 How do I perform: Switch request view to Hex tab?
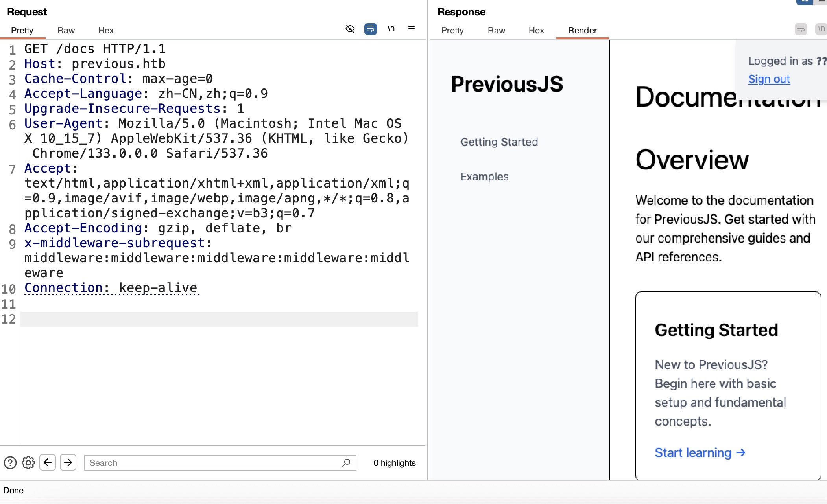pos(106,30)
